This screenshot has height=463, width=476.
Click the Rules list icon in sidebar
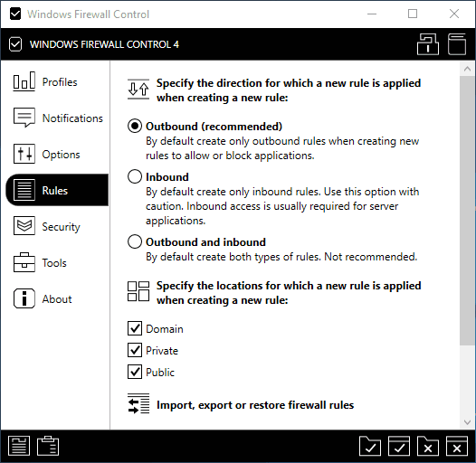[24, 190]
